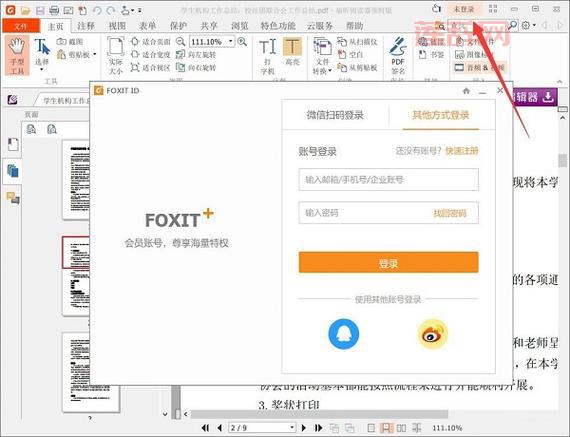
Task: Click the password (输入密码) input field
Action: tap(389, 213)
